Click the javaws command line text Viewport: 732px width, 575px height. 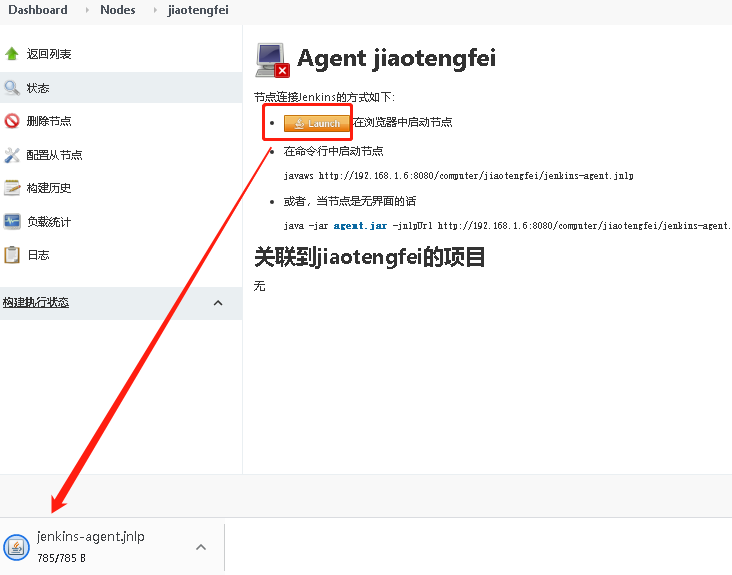pyautogui.click(x=458, y=176)
